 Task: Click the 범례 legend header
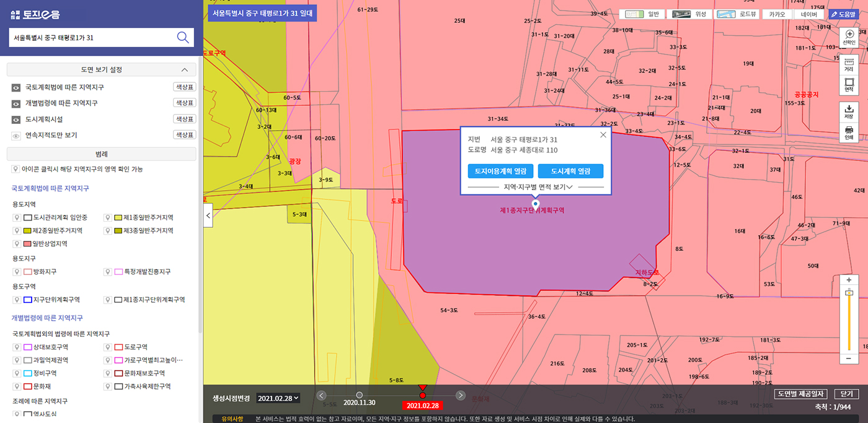pyautogui.click(x=102, y=154)
